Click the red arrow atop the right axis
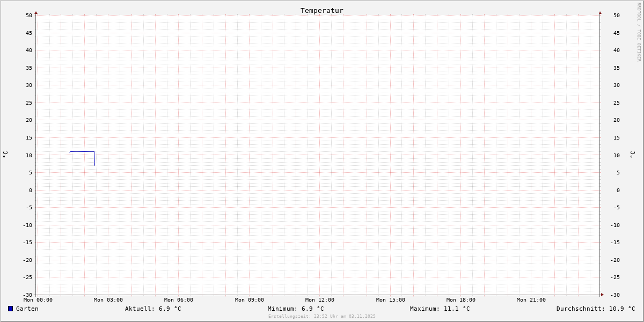Viewport: 644px width, 322px height. pos(600,12)
